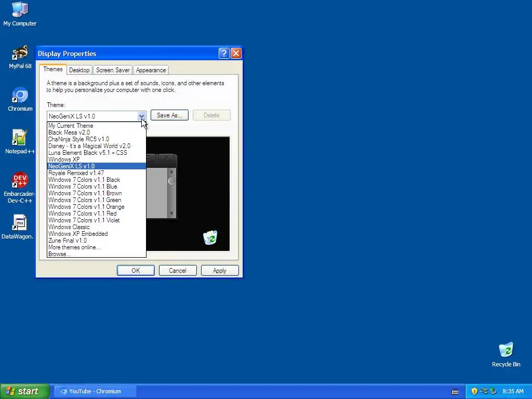Screen dimensions: 532x399
Task: Open the My Computer desktop icon
Action: [20, 14]
